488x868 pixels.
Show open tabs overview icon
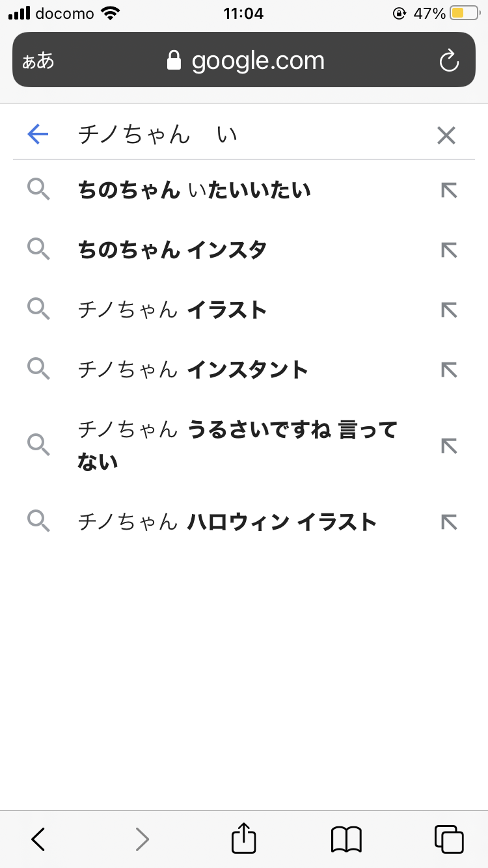point(449,839)
